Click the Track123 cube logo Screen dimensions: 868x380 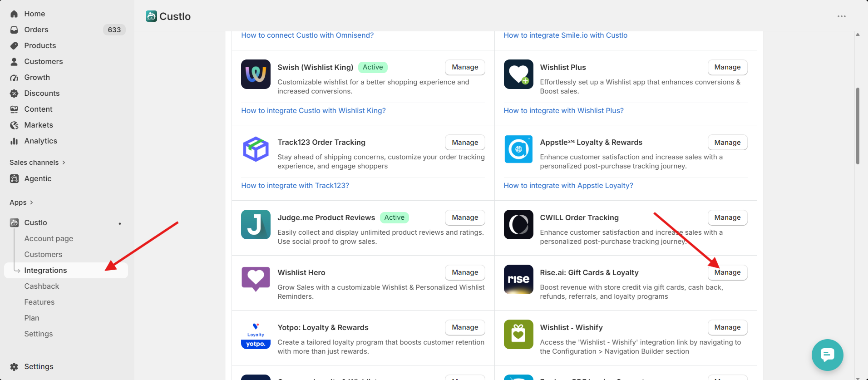[256, 149]
